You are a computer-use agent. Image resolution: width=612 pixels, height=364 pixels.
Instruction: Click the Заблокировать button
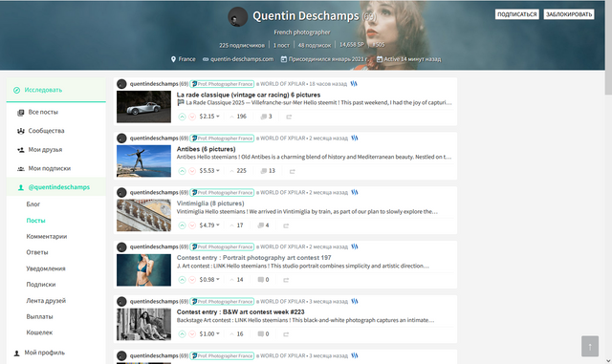569,14
